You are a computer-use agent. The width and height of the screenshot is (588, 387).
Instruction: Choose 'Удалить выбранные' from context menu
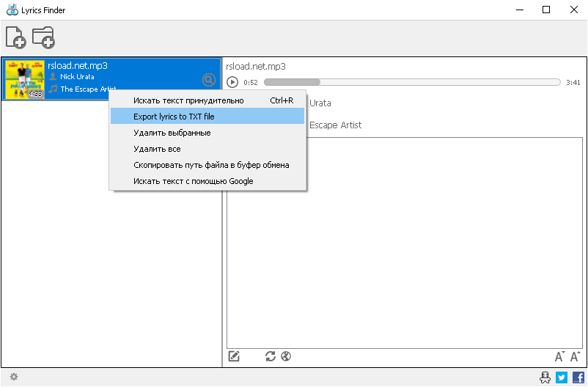pyautogui.click(x=207, y=133)
